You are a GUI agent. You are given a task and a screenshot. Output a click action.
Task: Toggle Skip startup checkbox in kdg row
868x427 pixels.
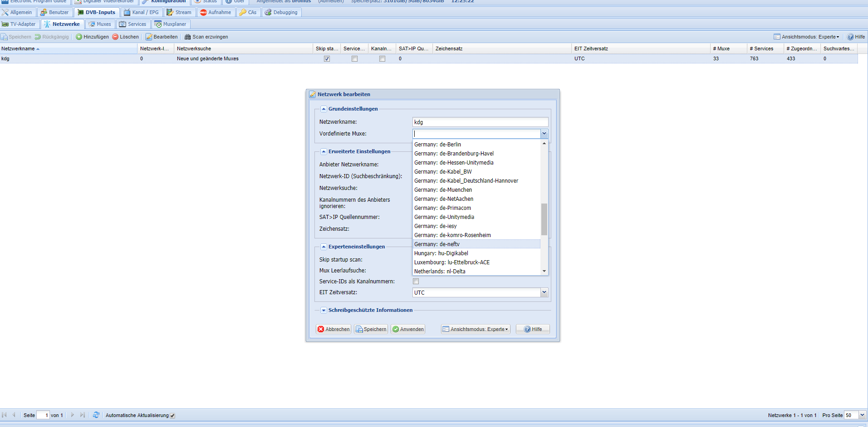tap(327, 59)
